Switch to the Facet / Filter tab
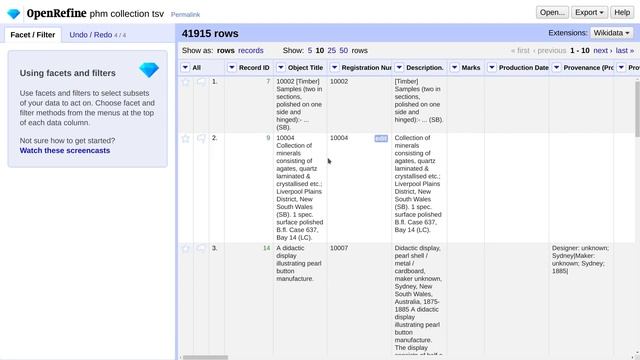The image size is (640, 360). click(x=33, y=35)
